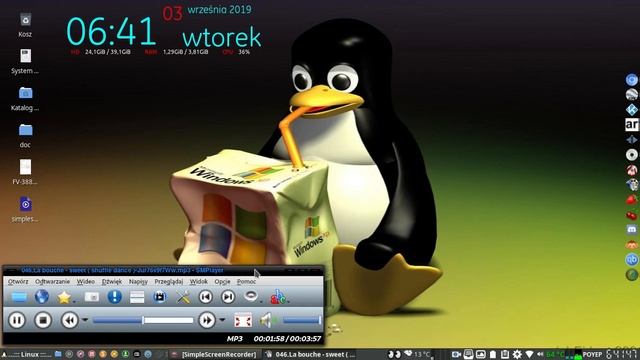This screenshot has width=640, height=360.
Task: Open URL with the globe icon
Action: pyautogui.click(x=42, y=297)
